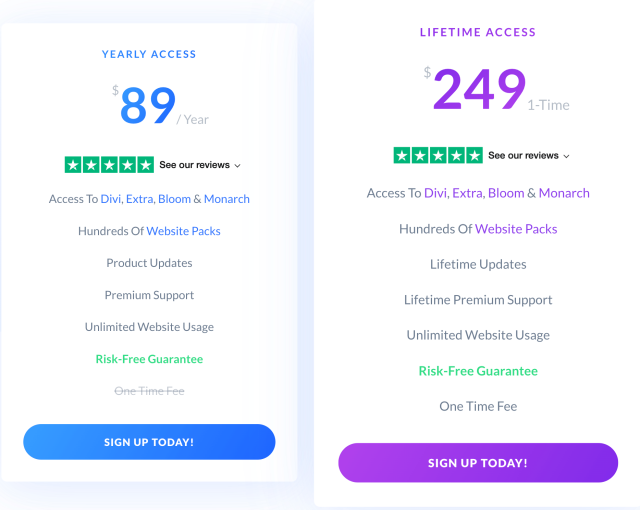Viewport: 640px width, 510px height.
Task: Click Risk-Free Guarantee in Yearly card
Action: (x=149, y=359)
